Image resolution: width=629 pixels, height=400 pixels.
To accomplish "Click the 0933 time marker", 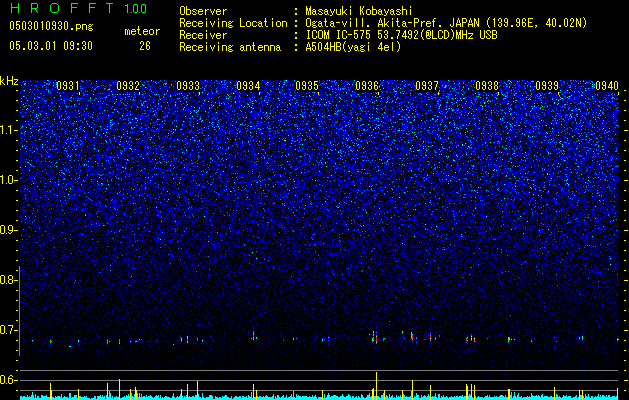I will pyautogui.click(x=188, y=85).
